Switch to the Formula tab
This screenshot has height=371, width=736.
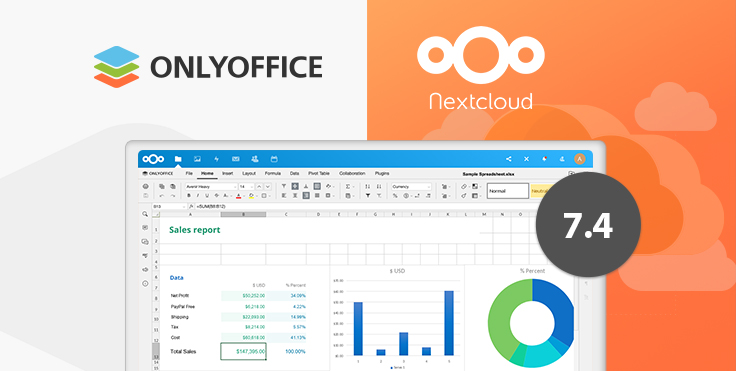point(273,173)
